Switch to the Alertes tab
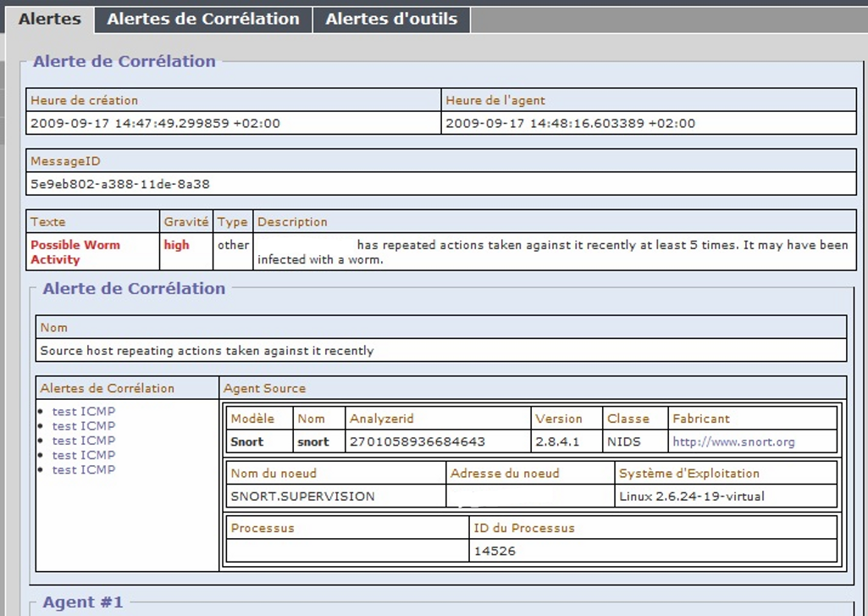This screenshot has height=616, width=868. pyautogui.click(x=50, y=19)
